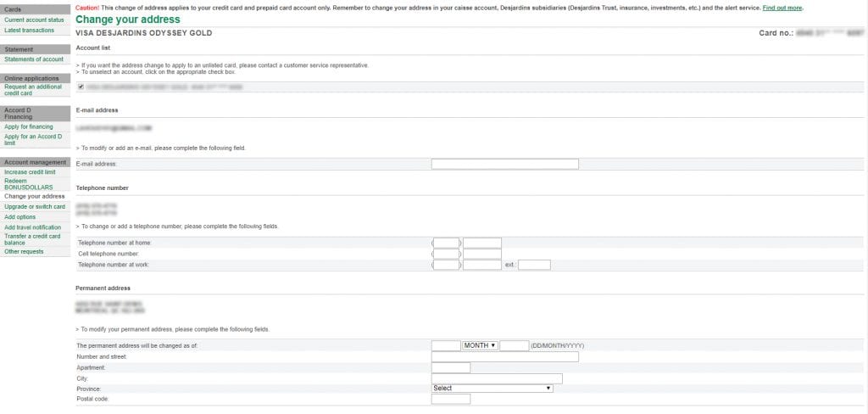The width and height of the screenshot is (868, 414).
Task: Click the Postal code input field
Action: (x=451, y=399)
